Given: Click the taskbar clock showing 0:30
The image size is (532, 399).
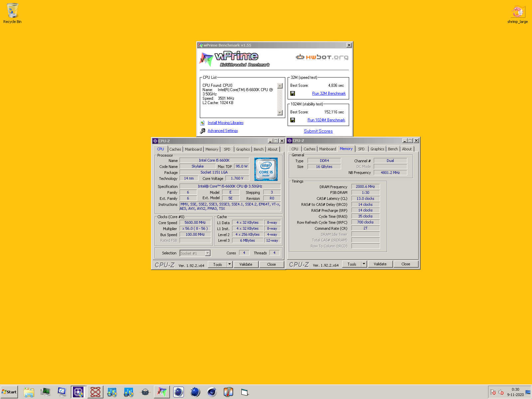Looking at the screenshot, I should tap(515, 389).
